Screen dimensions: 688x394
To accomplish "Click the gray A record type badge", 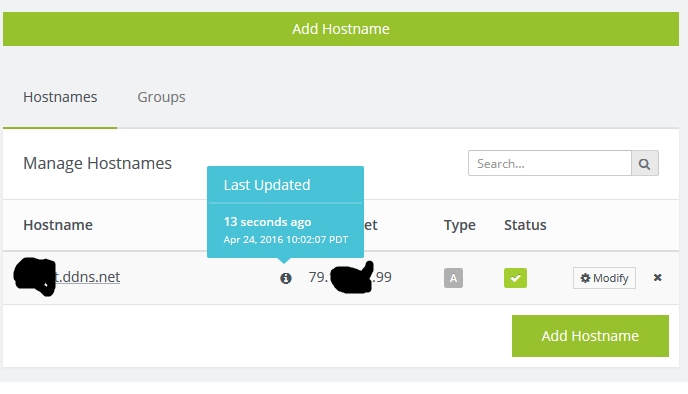I will pos(453,278).
